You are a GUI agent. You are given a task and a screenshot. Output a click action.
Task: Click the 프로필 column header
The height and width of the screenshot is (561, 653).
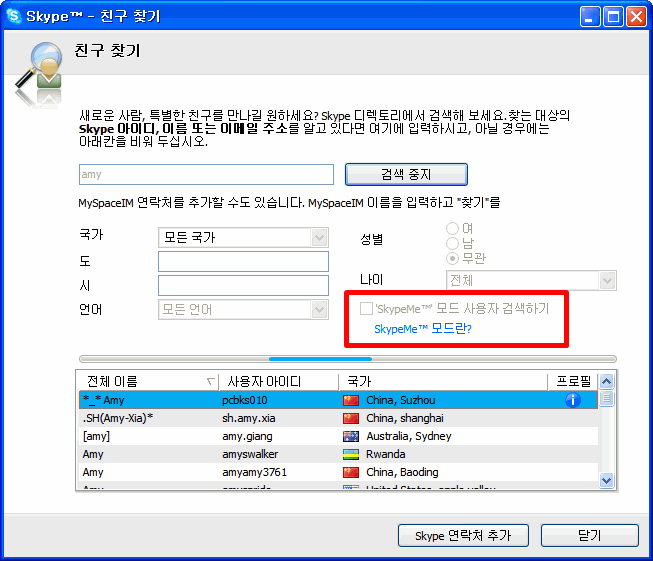pyautogui.click(x=573, y=381)
